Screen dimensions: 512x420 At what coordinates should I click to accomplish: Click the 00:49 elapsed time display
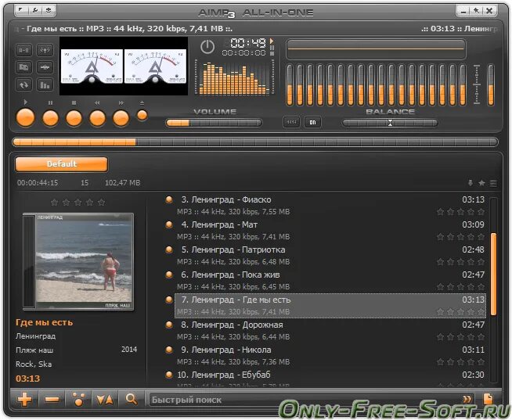click(248, 43)
